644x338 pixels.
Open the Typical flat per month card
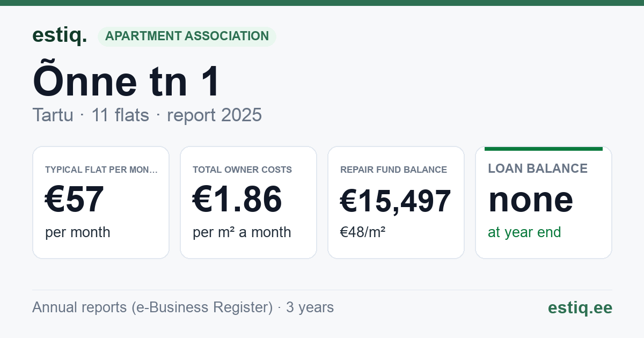click(x=101, y=202)
